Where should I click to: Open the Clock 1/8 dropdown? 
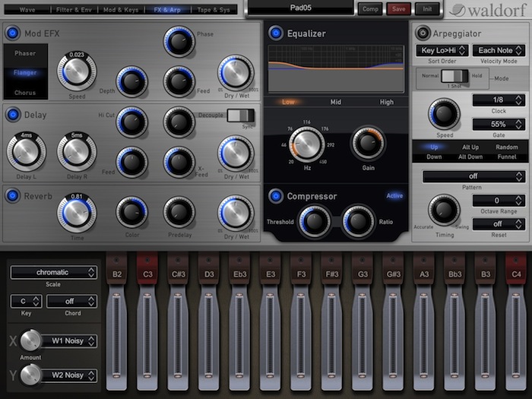(x=499, y=100)
